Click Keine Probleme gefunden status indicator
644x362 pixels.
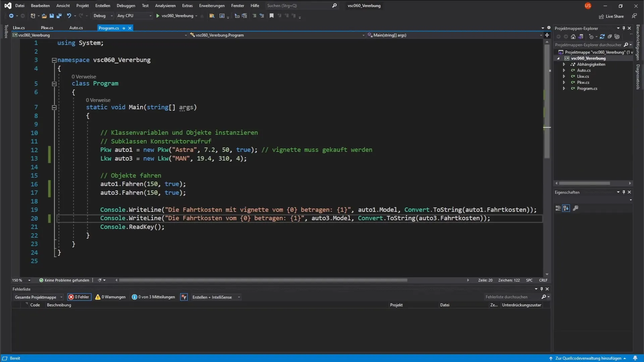point(64,280)
